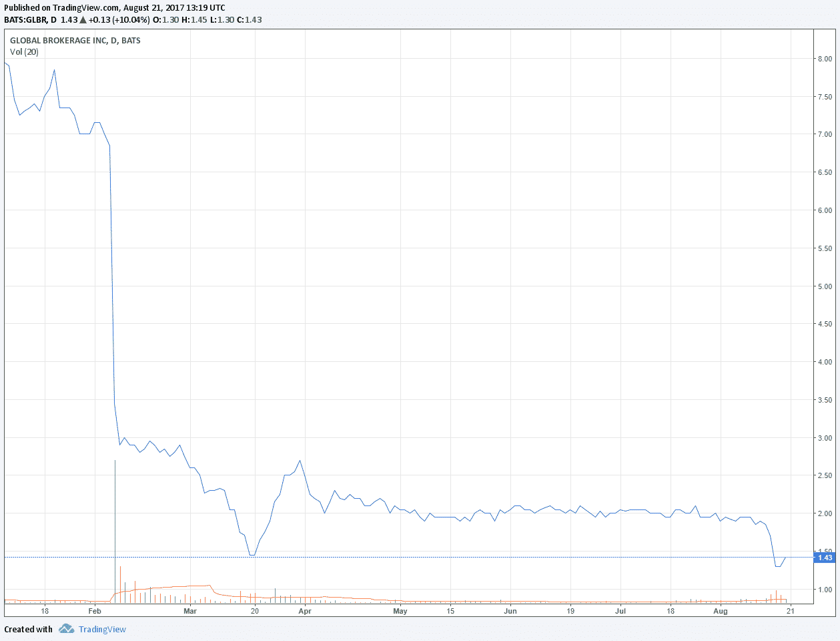
Task: Click the 1.00 price axis label
Action: tap(825, 590)
